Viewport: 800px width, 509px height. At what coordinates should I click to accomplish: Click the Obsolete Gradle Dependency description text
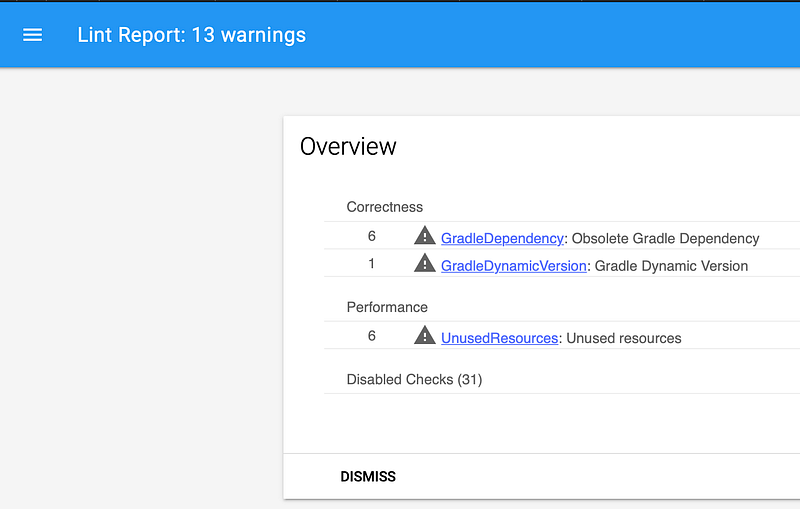pos(666,238)
